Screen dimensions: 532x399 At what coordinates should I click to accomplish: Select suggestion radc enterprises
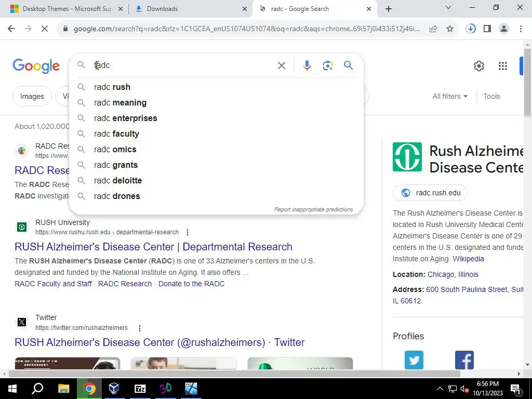[217, 118]
